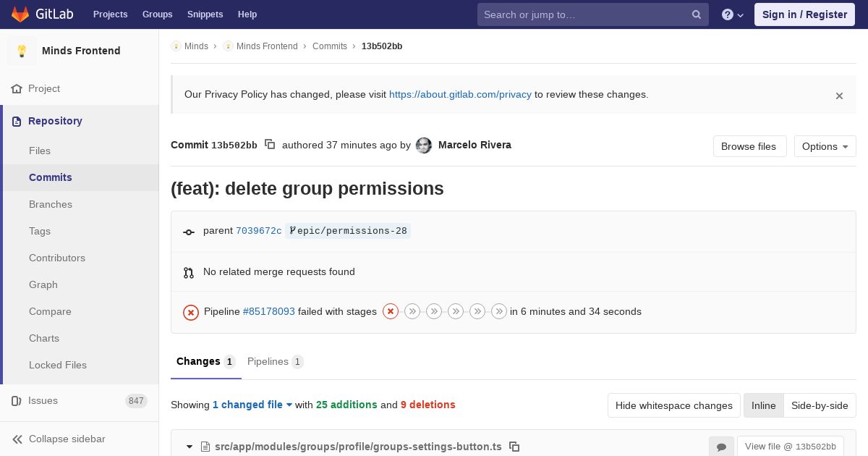Copy commit SHA using clipboard icon
The image size is (868, 456).
click(270, 145)
